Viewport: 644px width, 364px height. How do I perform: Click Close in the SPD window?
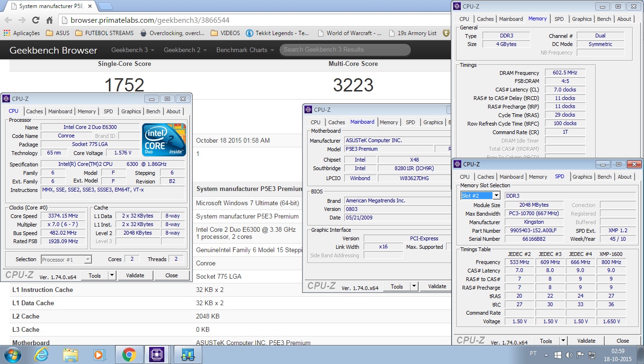[x=623, y=341]
